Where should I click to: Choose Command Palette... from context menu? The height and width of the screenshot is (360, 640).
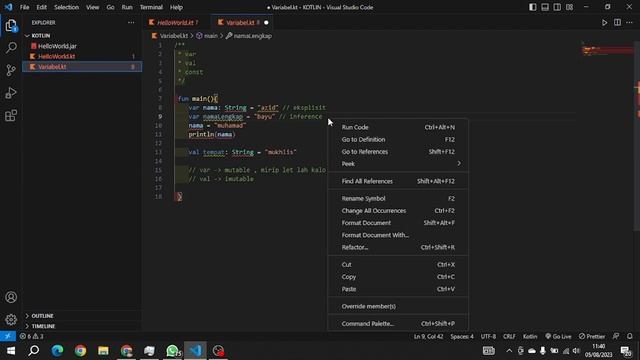click(398, 323)
